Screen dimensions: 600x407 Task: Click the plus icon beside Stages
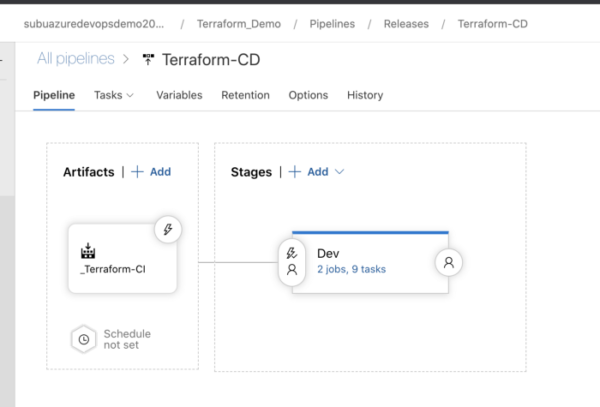pyautogui.click(x=295, y=172)
